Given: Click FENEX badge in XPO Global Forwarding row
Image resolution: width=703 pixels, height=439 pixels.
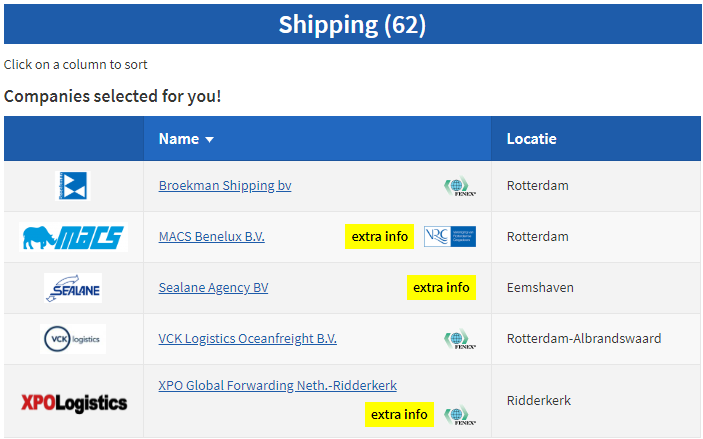Looking at the screenshot, I should tap(460, 415).
